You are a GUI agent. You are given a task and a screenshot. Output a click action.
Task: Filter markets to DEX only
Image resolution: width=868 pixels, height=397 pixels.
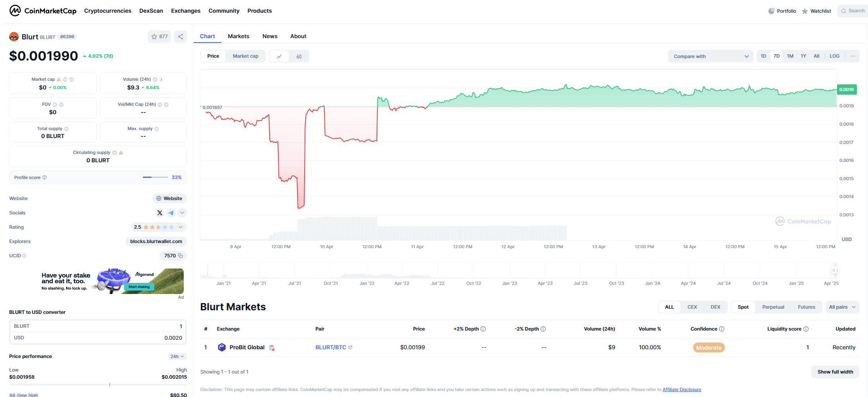(716, 307)
